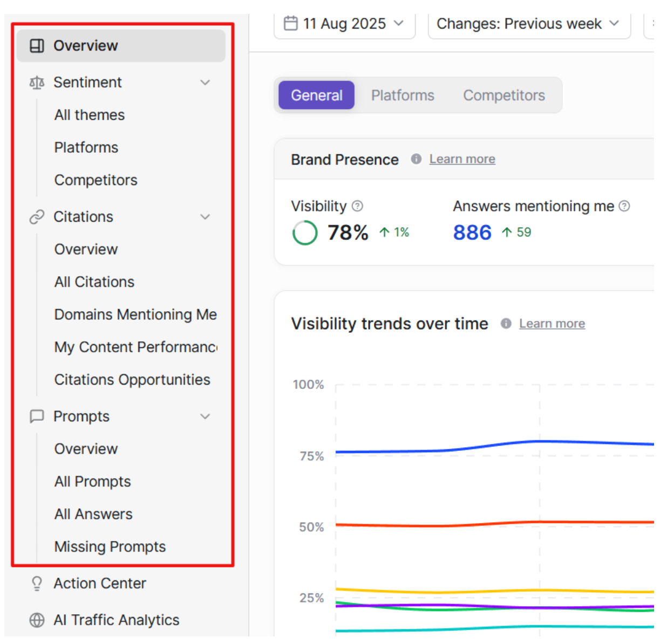Switch to the Competitors tab
The image size is (660, 644).
pyautogui.click(x=504, y=95)
